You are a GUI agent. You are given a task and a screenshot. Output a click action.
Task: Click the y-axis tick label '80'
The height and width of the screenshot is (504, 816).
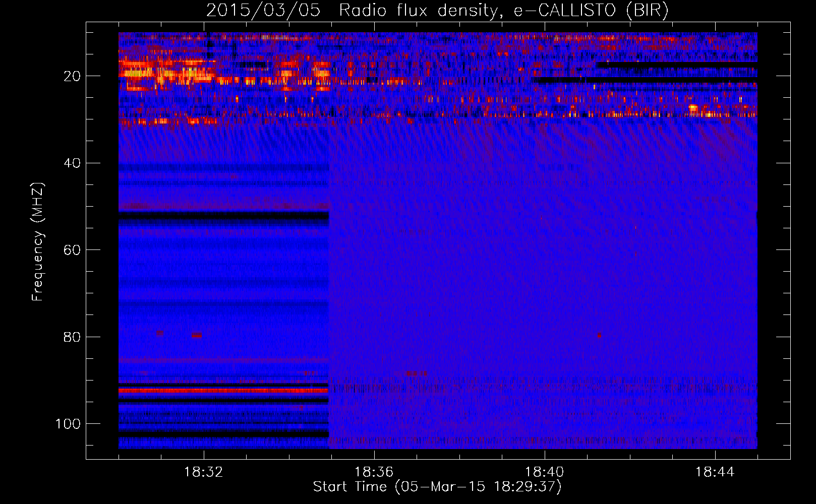[x=72, y=337]
